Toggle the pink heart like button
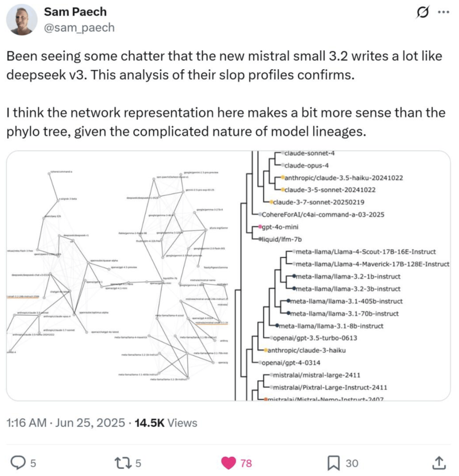Image resolution: width=459 pixels, height=476 pixels. coord(229,463)
